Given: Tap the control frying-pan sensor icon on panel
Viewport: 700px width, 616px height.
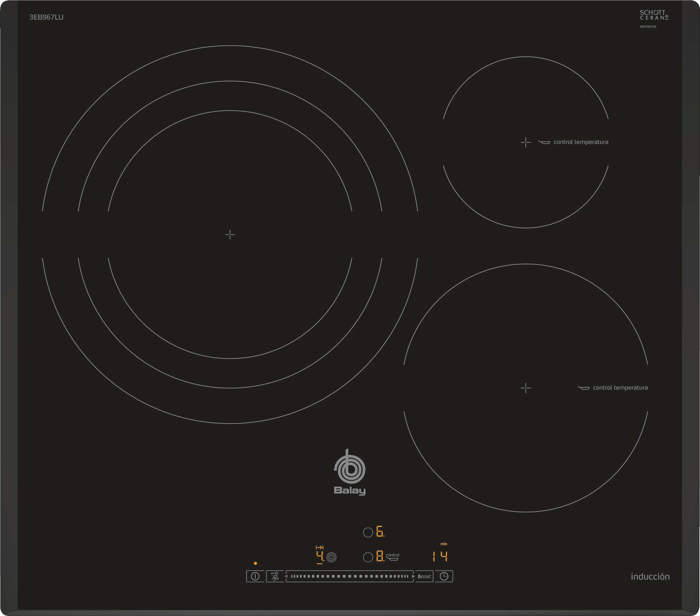Looking at the screenshot, I should 392,557.
